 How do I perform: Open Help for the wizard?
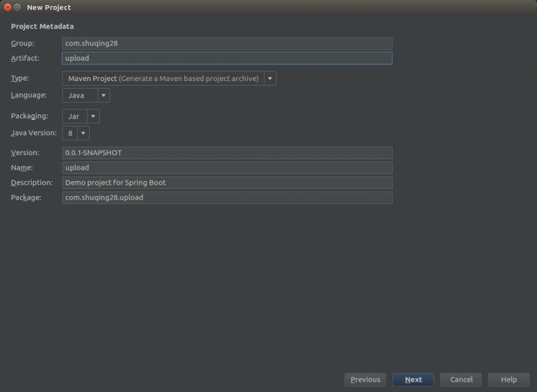click(508, 380)
